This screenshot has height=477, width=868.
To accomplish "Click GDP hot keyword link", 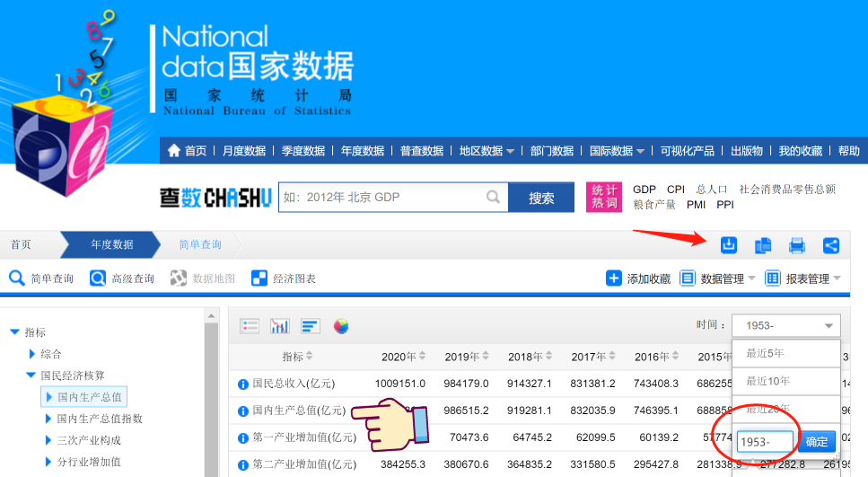I will coord(644,190).
